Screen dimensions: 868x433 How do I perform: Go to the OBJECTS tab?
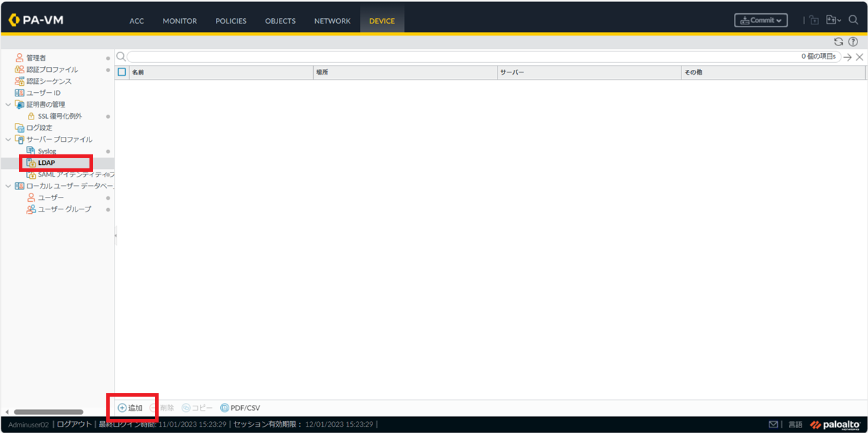280,21
